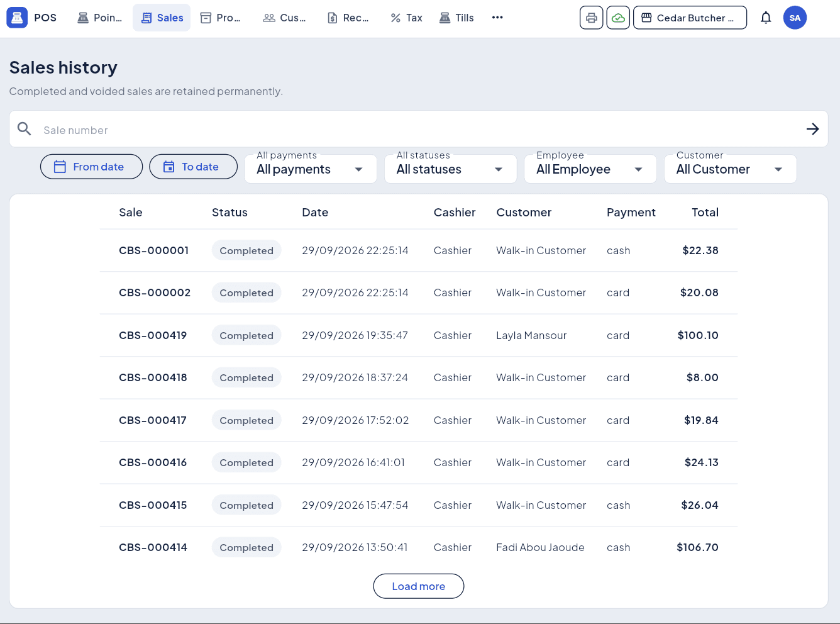The width and height of the screenshot is (840, 624).
Task: Click card payment of CBS-000002
Action: point(618,292)
